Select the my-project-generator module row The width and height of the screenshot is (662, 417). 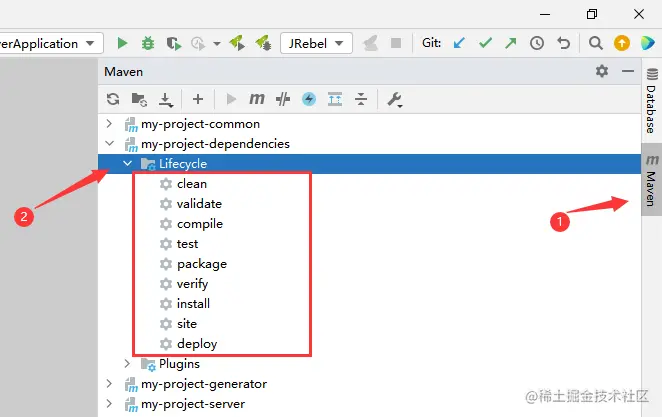369,384
